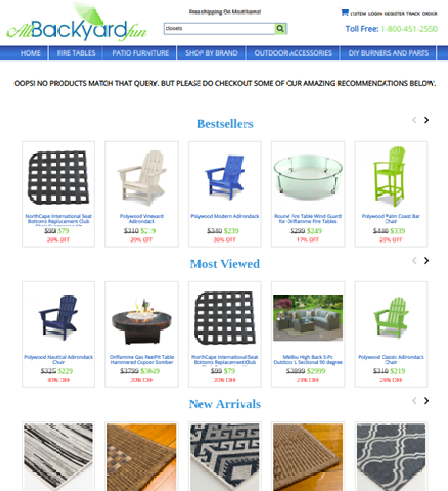The height and width of the screenshot is (491, 448).
Task: Go to DIY Burners and Parts
Action: click(x=388, y=53)
